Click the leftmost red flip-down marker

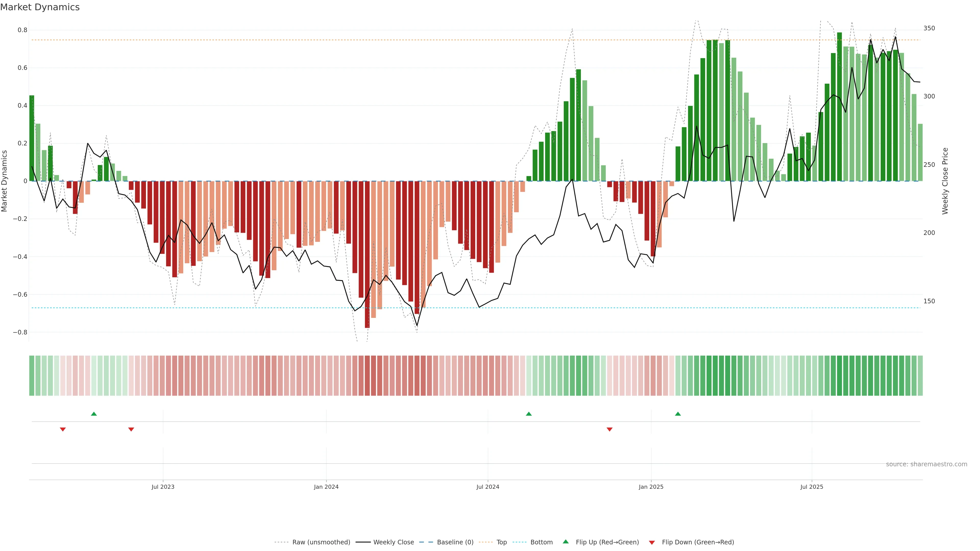[x=63, y=429]
